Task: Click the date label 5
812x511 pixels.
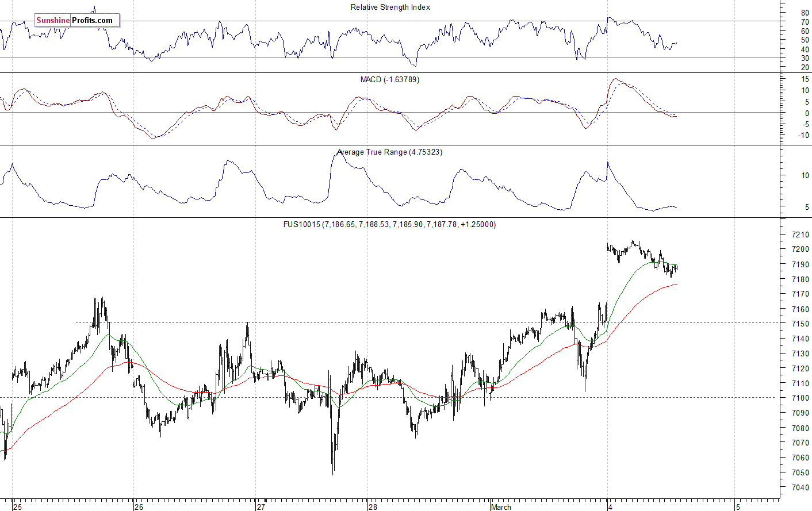Action: [738, 507]
